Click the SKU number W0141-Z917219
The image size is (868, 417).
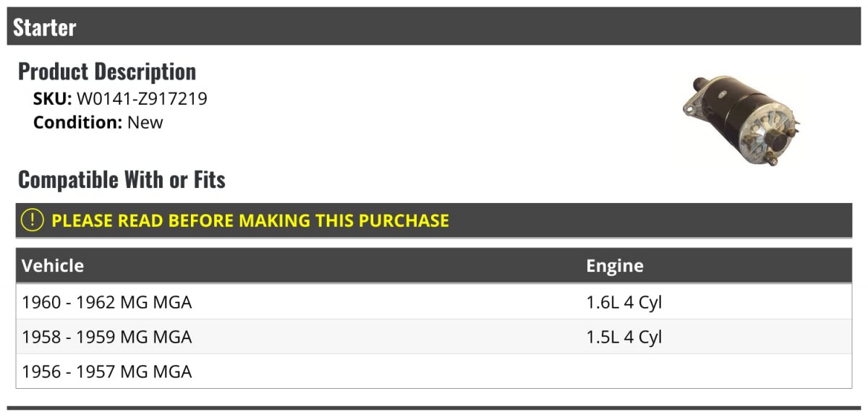coord(142,98)
